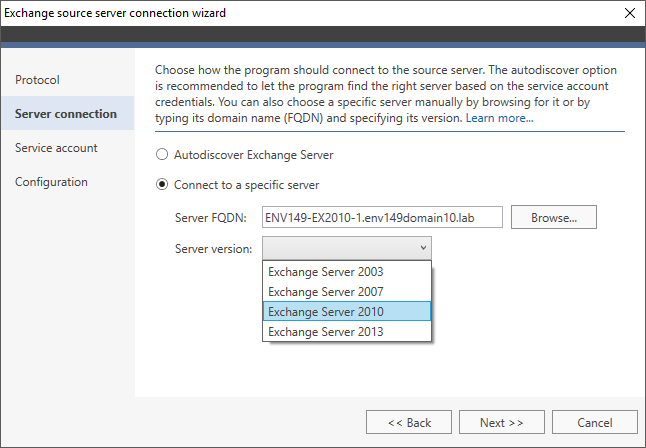The height and width of the screenshot is (448, 646).
Task: Click the << Back button
Action: [409, 422]
